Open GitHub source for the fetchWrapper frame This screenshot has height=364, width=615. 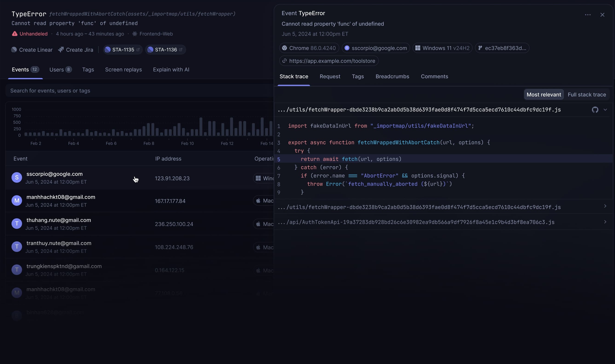(x=595, y=110)
